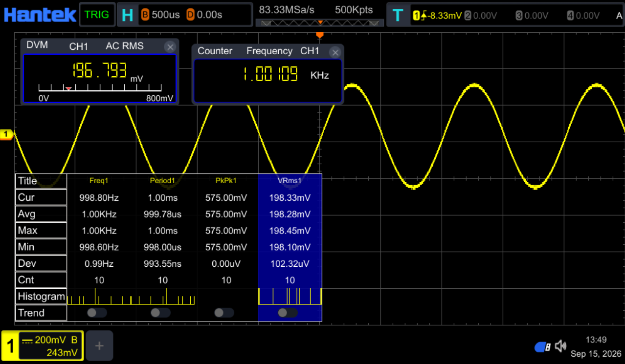Toggle the Period1 trend switch

[x=160, y=313]
